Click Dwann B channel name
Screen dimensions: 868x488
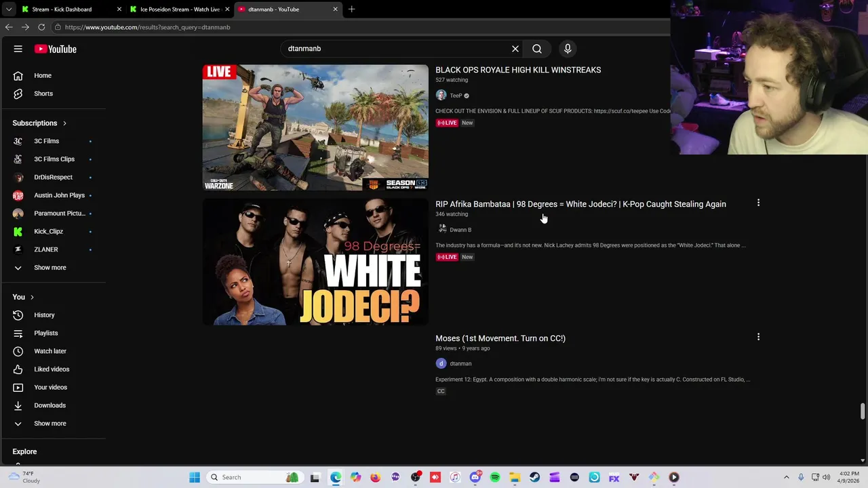[x=460, y=230]
